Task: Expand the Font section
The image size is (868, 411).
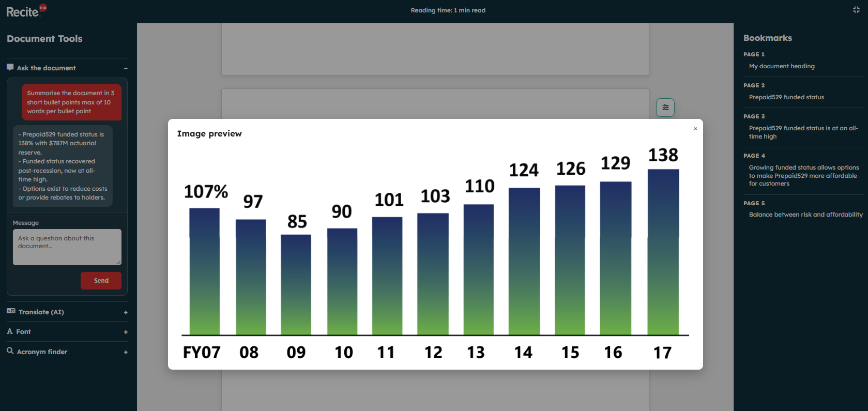Action: coord(126,332)
